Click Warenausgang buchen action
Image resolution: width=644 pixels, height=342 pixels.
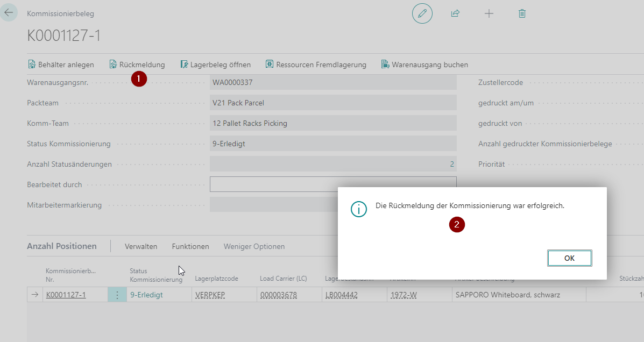click(x=424, y=65)
